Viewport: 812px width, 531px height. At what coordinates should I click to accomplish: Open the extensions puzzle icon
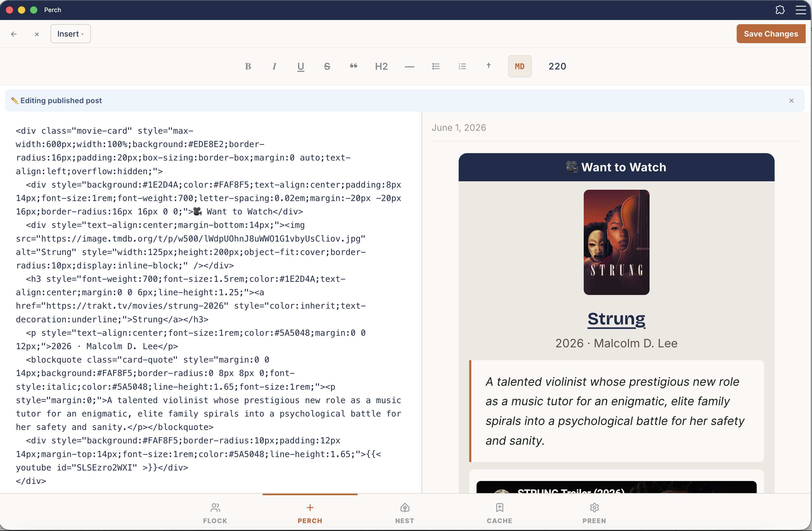780,10
